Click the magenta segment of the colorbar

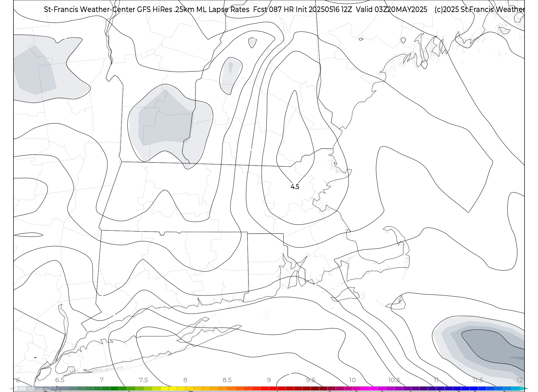click(374, 389)
